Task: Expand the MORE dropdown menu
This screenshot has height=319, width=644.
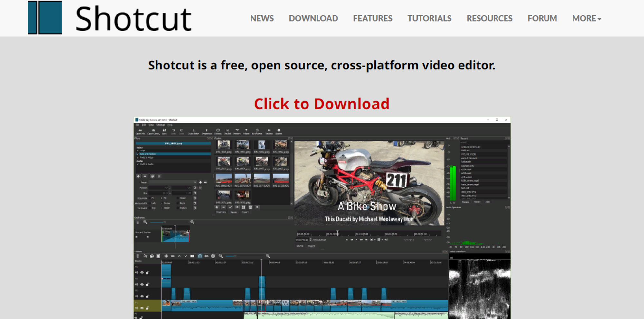Action: pyautogui.click(x=587, y=18)
